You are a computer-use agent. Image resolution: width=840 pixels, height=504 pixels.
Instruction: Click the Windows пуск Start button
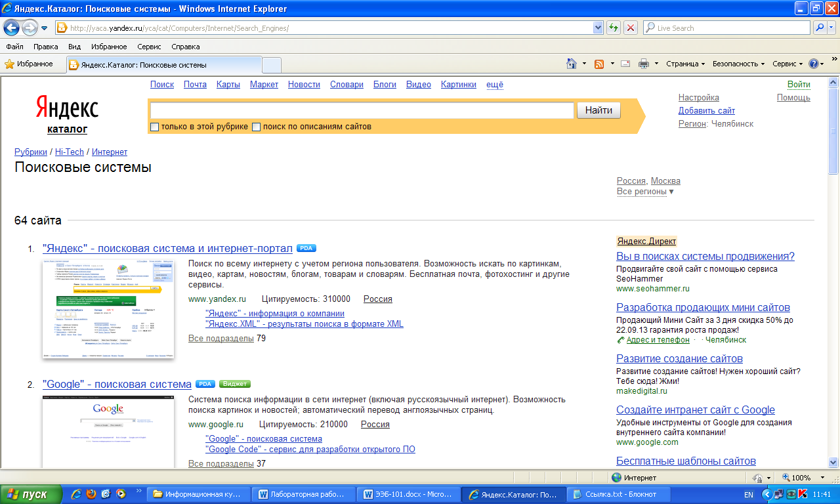coord(31,494)
